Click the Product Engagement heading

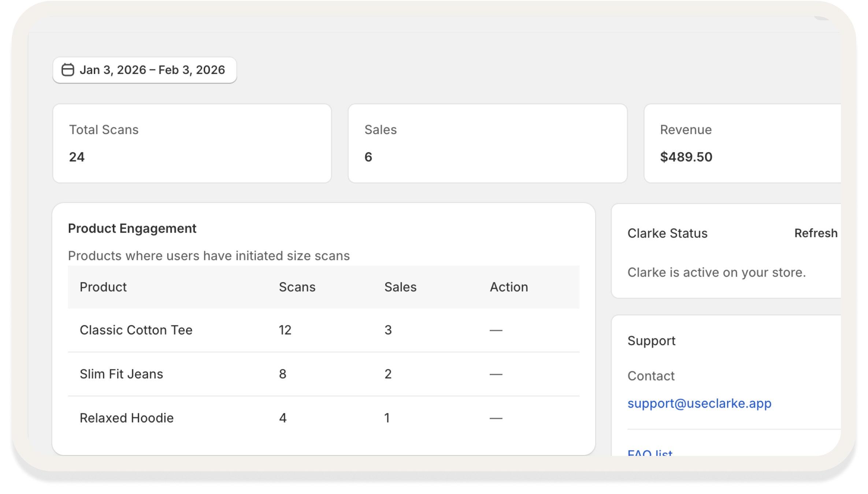point(132,228)
